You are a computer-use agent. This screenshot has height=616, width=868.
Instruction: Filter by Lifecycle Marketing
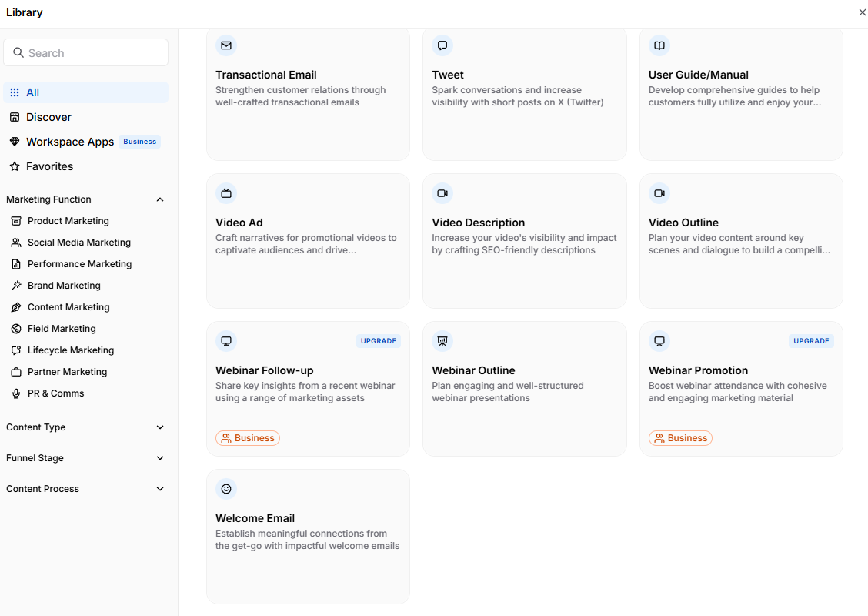71,350
